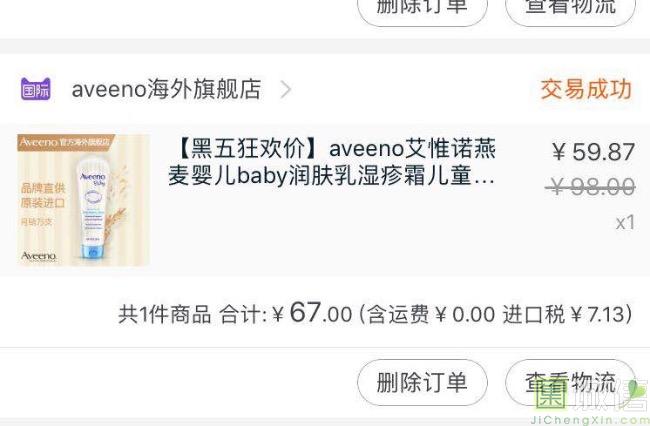Click the 删除订单 button under the Aveeno order
Viewport: 650px width, 426px height.
click(422, 382)
